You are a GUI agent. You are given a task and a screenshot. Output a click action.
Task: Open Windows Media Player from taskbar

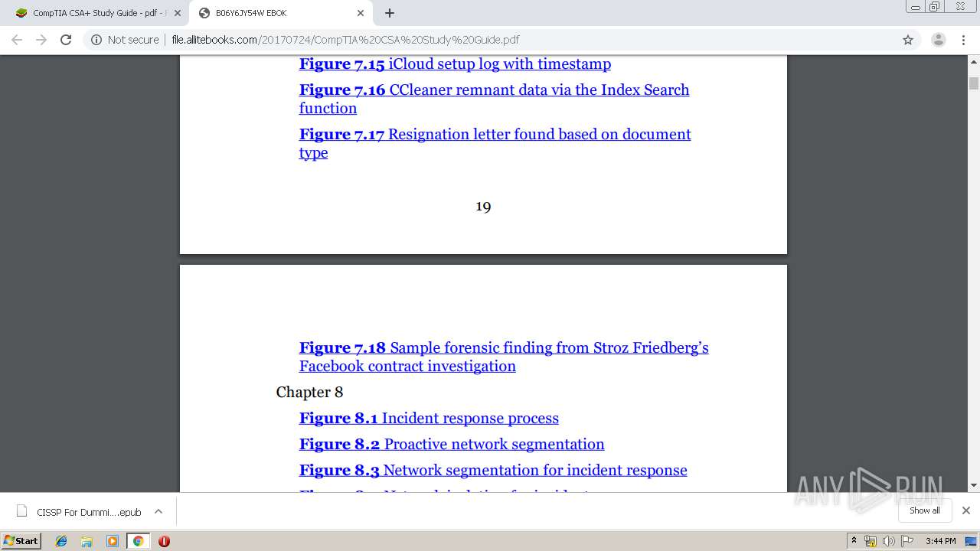113,541
